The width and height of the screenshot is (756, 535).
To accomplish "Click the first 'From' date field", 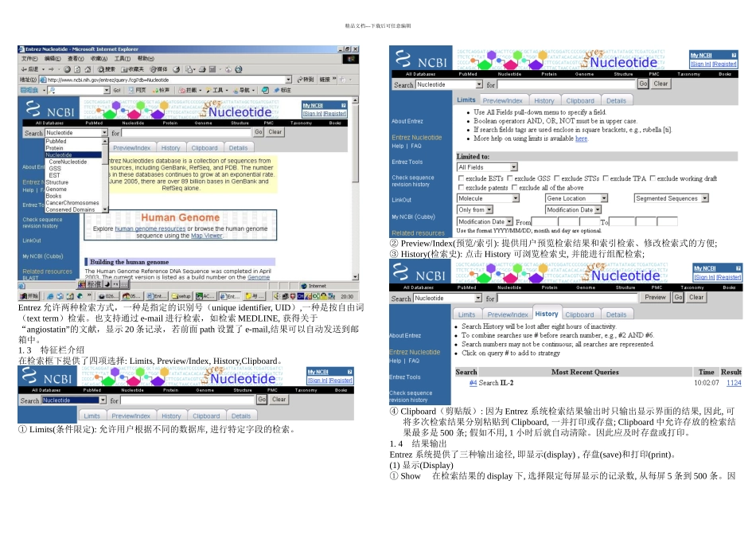I will coord(544,222).
